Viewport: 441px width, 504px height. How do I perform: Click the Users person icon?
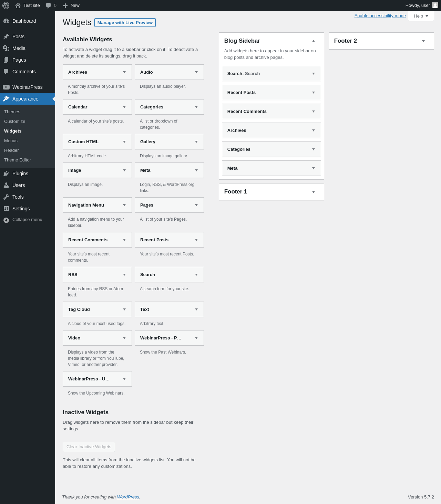pyautogui.click(x=6, y=185)
